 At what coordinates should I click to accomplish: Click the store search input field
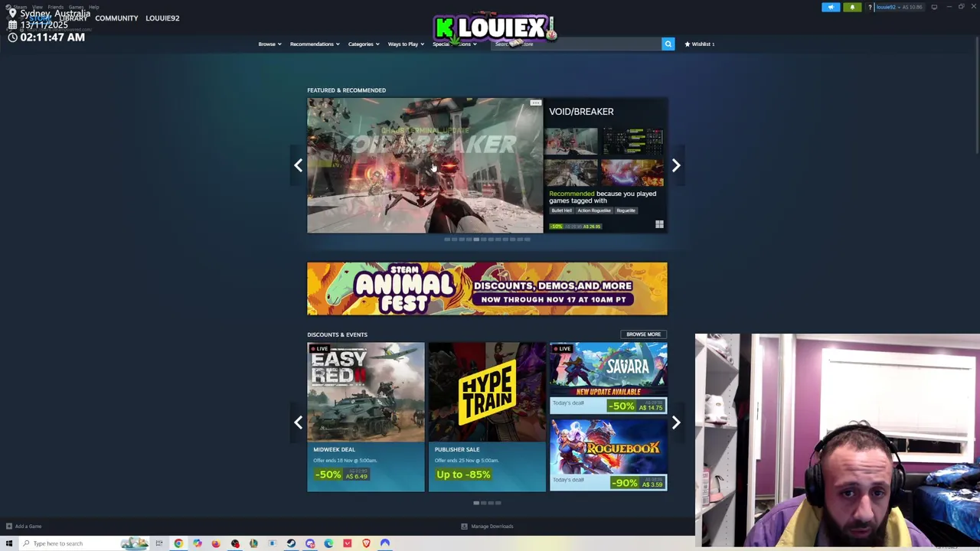[576, 44]
